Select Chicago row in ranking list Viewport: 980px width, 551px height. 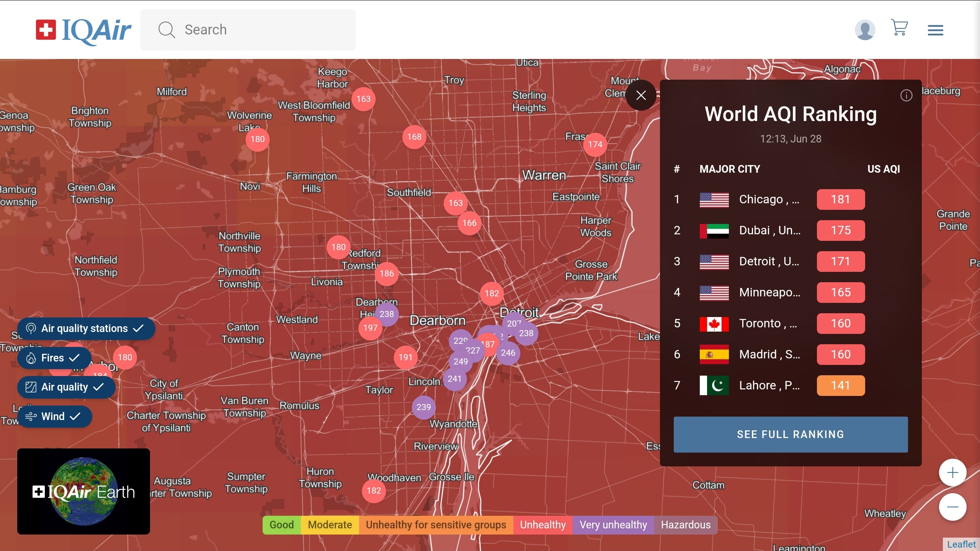[769, 199]
